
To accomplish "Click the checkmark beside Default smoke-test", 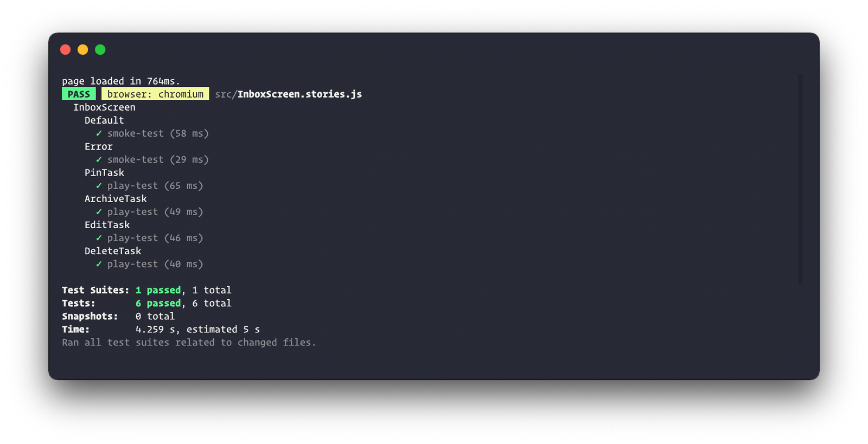I will coord(99,133).
